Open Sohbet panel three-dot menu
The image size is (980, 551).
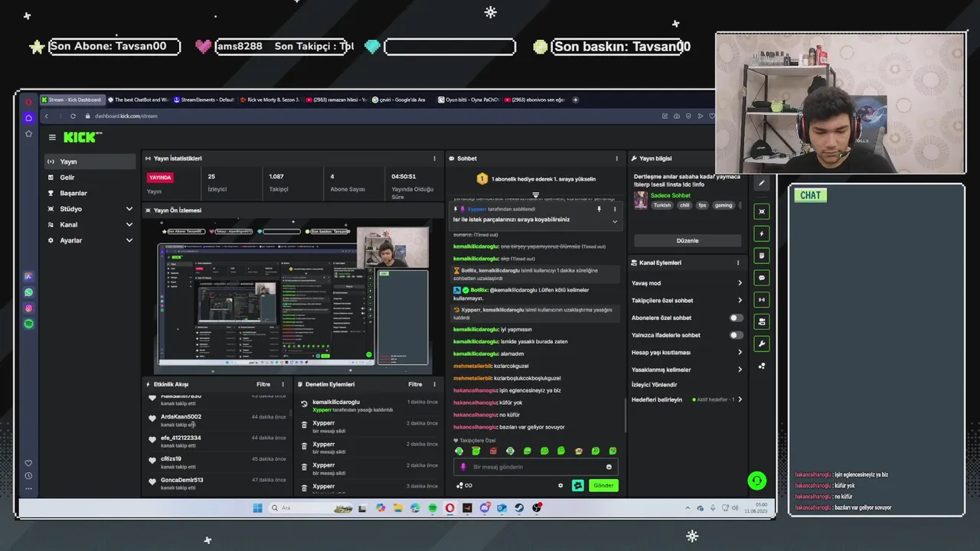[x=616, y=158]
